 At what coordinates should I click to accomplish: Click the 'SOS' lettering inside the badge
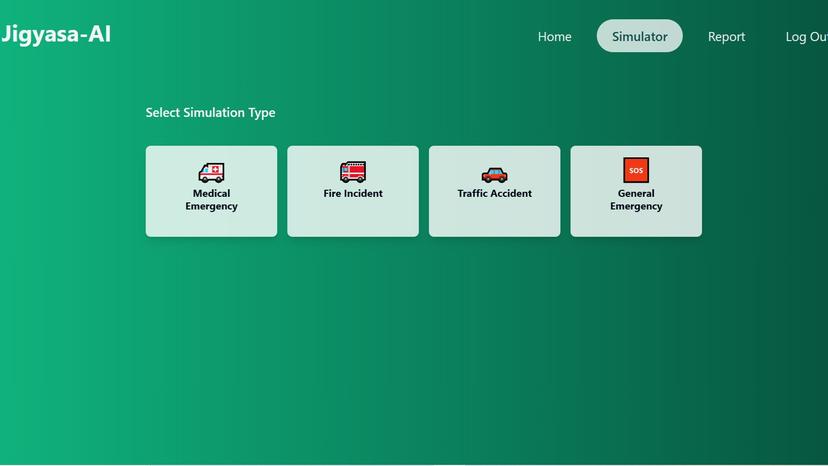pos(636,171)
